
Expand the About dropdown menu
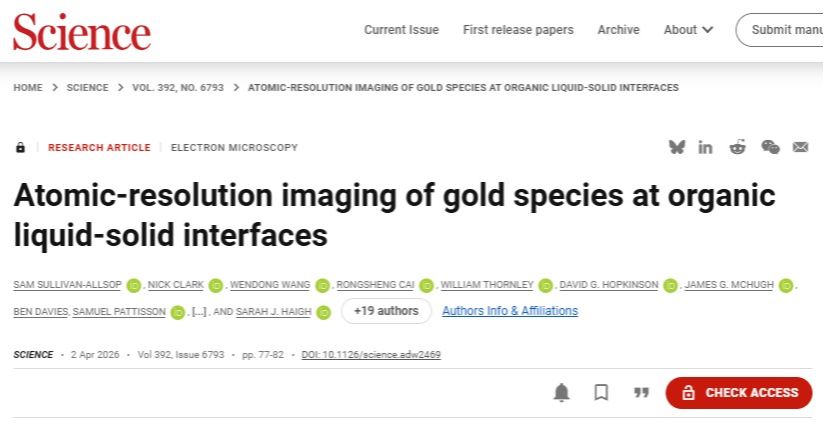pyautogui.click(x=689, y=30)
